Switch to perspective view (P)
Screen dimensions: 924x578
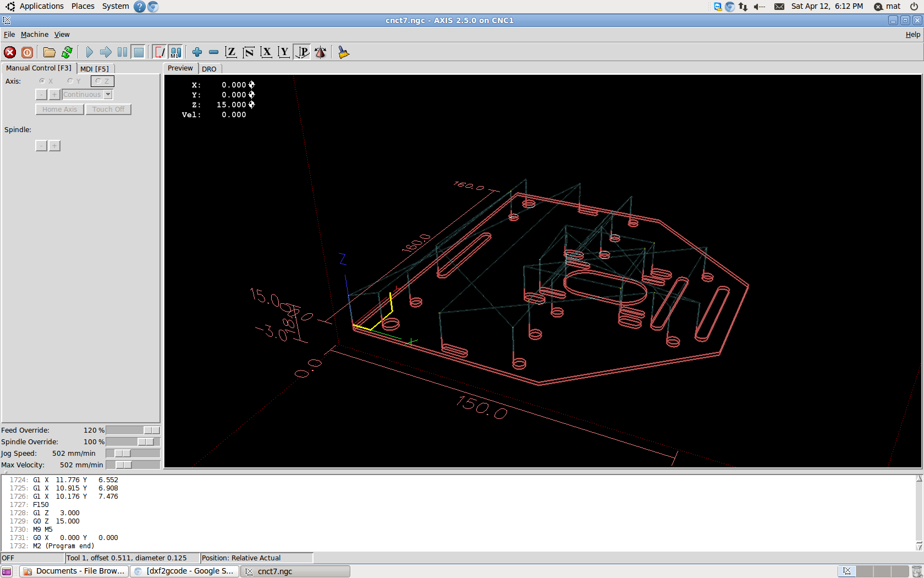(302, 52)
